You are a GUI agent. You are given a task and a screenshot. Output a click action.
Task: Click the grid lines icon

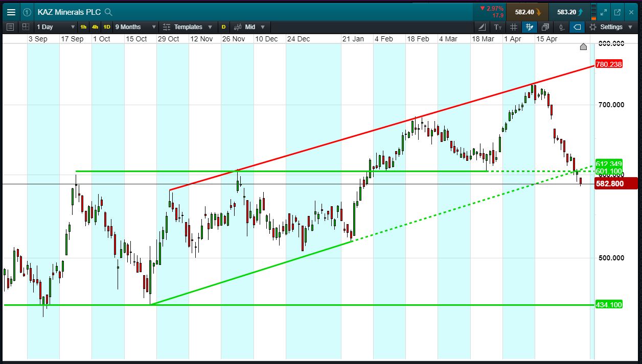tap(514, 27)
